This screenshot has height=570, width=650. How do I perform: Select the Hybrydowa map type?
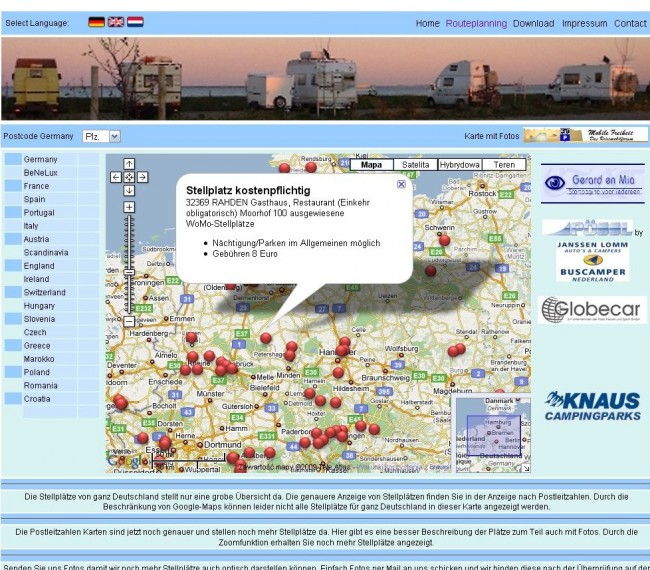click(x=459, y=164)
